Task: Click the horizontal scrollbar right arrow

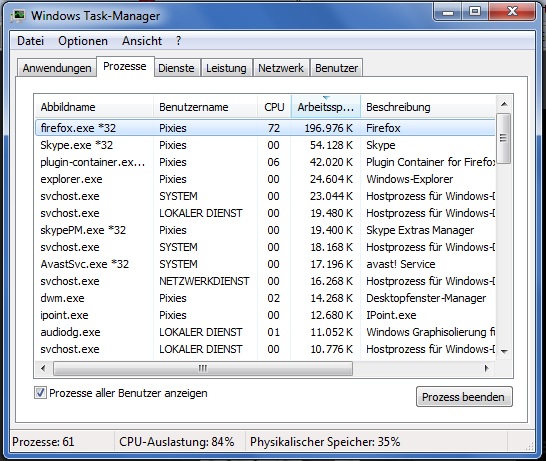Action: pos(486,368)
